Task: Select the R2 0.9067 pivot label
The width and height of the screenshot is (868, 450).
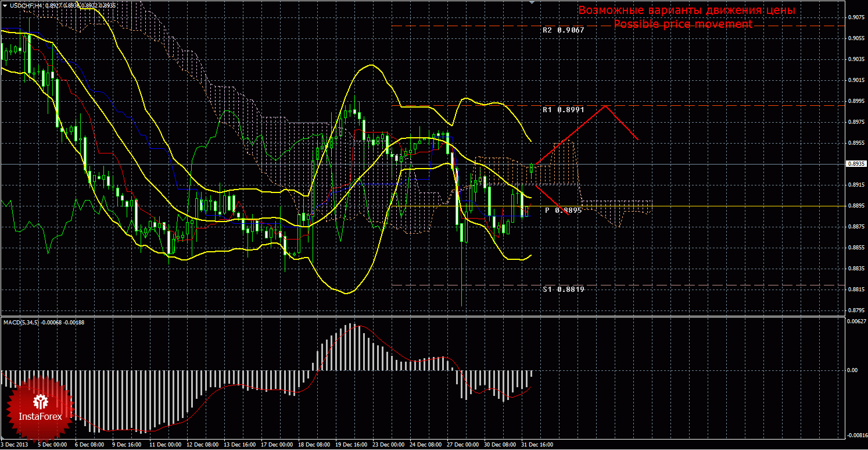Action: click(x=563, y=30)
